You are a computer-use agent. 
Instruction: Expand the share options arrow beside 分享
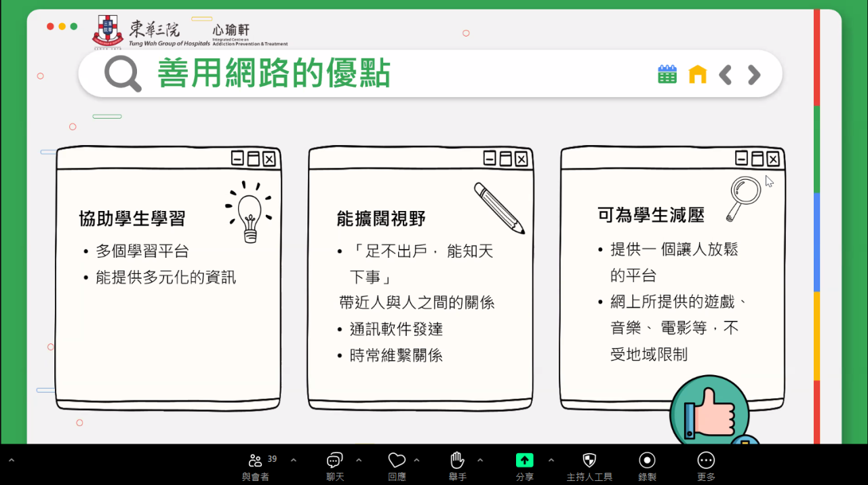click(551, 461)
